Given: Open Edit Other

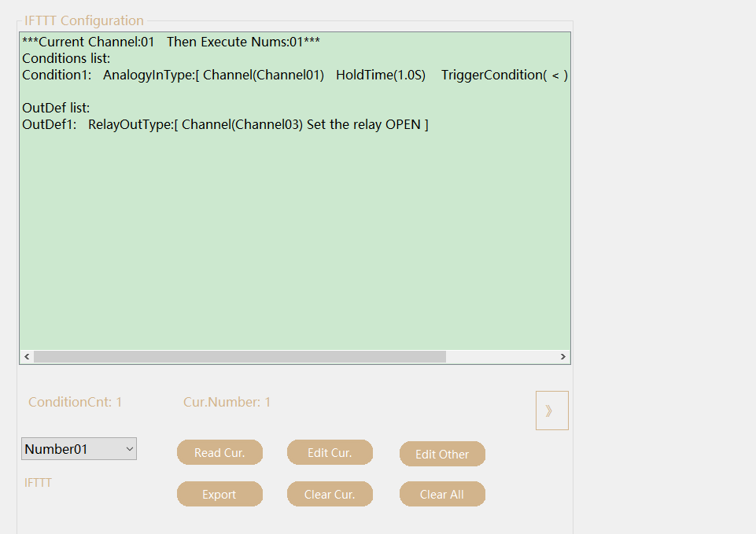Looking at the screenshot, I should (x=442, y=454).
